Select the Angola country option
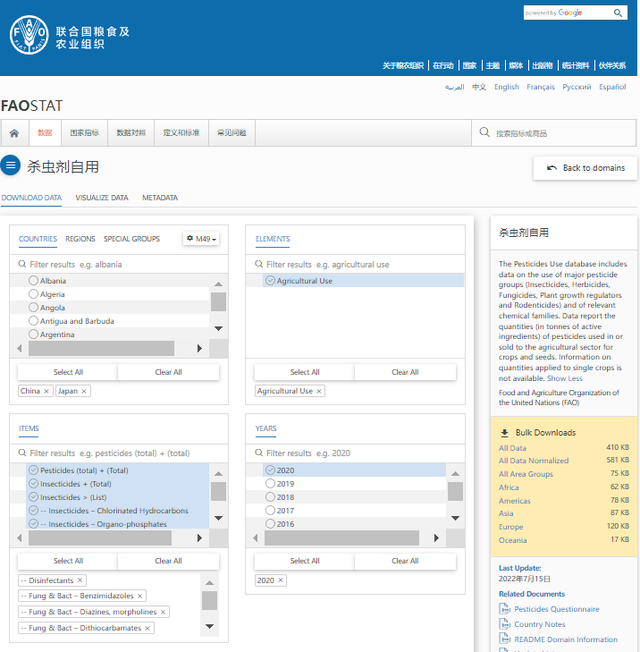Screen dimensions: 640x652 pyautogui.click(x=33, y=307)
